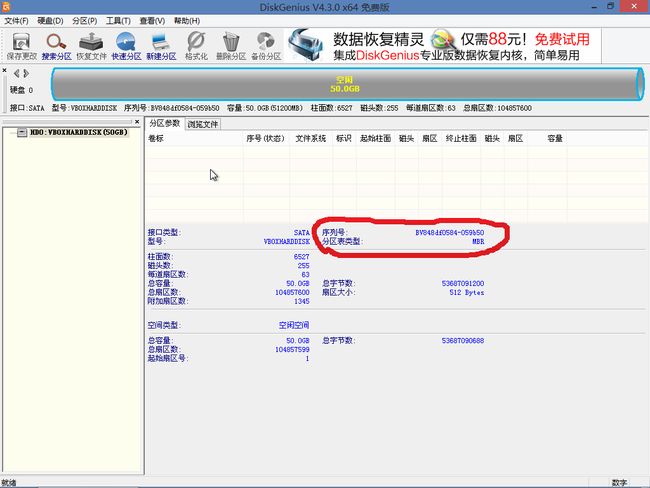Click the 文件系统 column header
650x488 pixels.
coord(311,138)
